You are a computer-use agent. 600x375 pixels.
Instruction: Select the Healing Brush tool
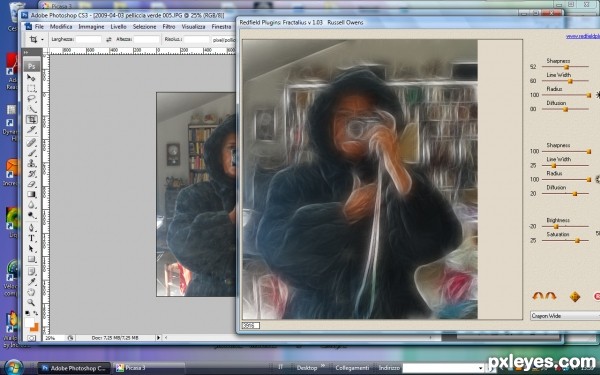(x=31, y=142)
